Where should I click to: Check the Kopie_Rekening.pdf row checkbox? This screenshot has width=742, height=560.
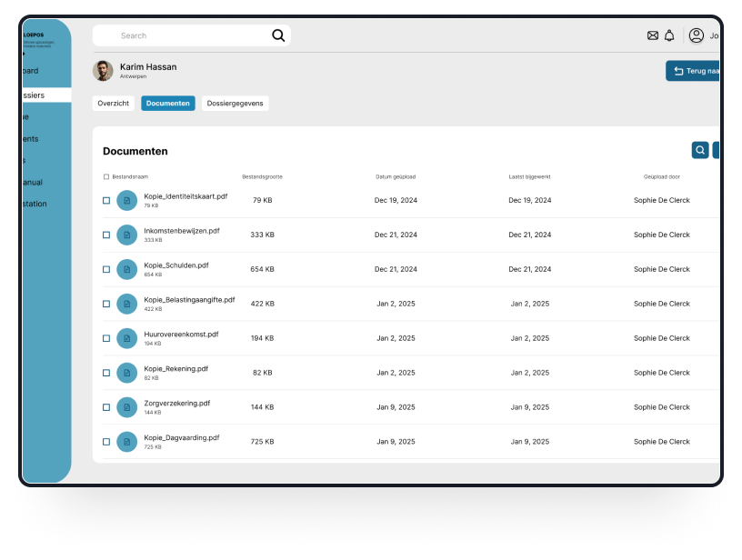tap(106, 373)
